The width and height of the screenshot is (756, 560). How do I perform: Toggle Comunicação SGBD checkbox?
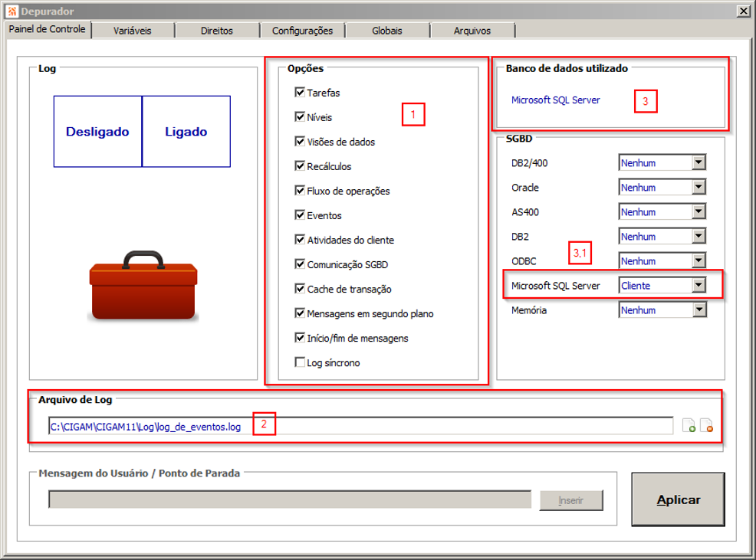click(x=300, y=264)
